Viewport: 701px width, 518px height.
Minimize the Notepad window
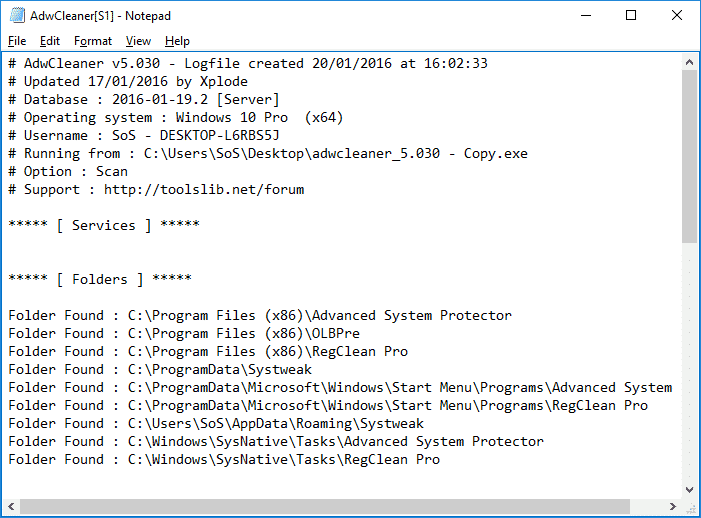[x=585, y=15]
